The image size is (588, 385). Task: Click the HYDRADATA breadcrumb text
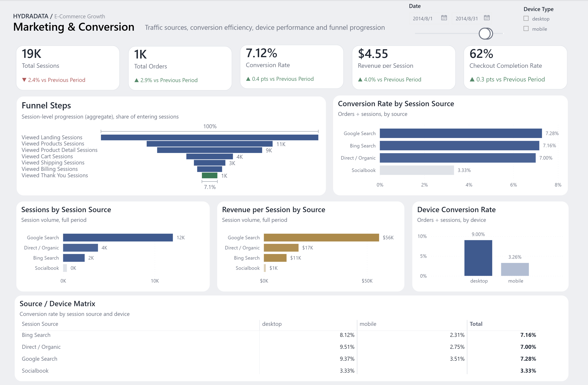click(31, 16)
